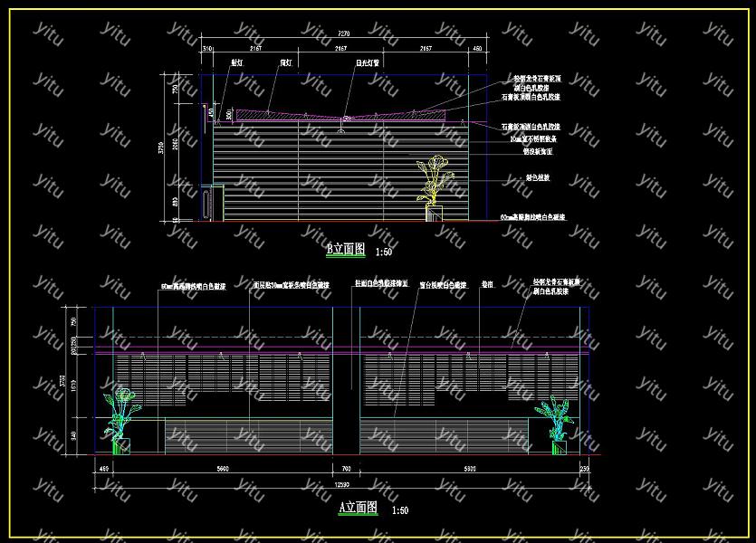Select the 5930 dimension text

470,469
